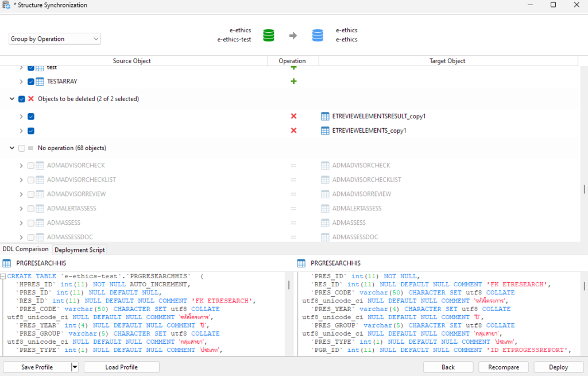Select the DDL Comparison tab

(x=25, y=249)
